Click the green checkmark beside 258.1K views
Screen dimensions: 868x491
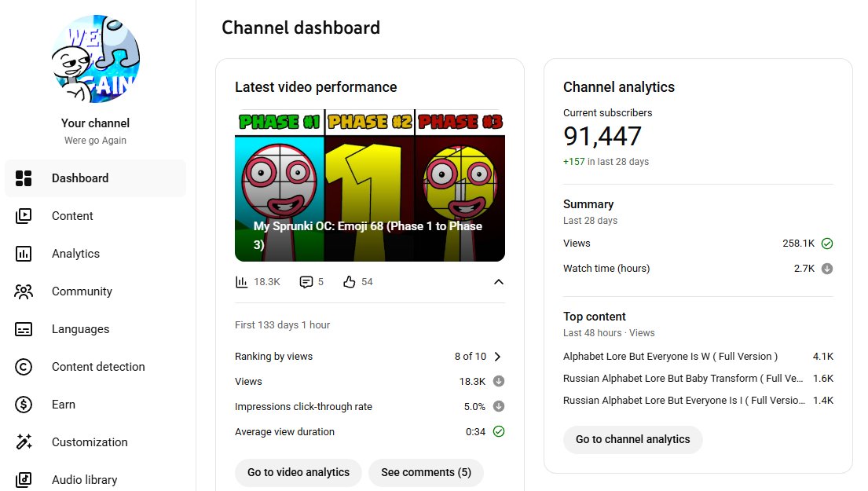coord(827,244)
